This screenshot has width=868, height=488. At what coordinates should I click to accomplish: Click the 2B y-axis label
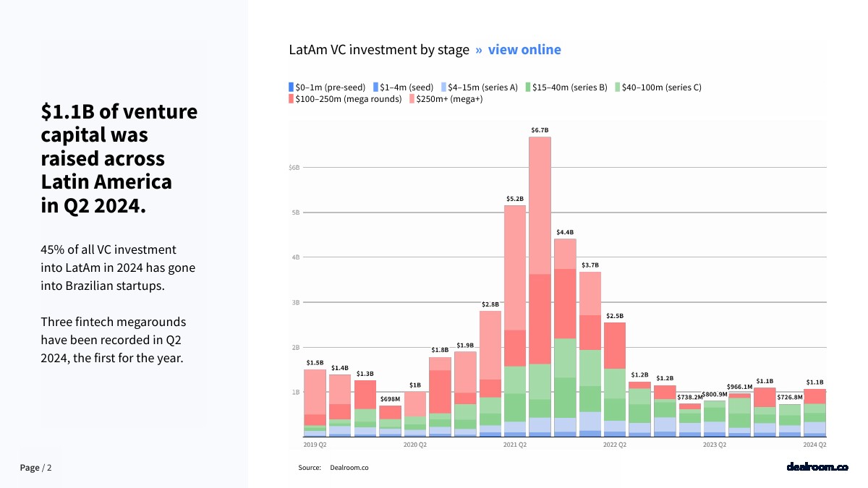295,347
